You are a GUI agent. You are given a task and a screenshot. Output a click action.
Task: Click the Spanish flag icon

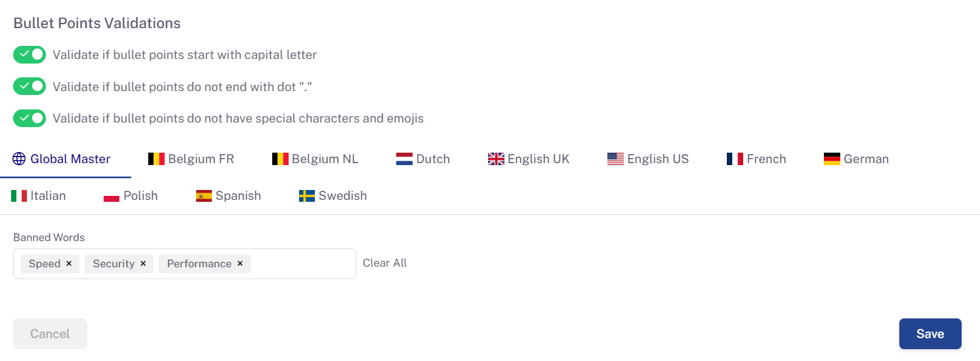204,195
